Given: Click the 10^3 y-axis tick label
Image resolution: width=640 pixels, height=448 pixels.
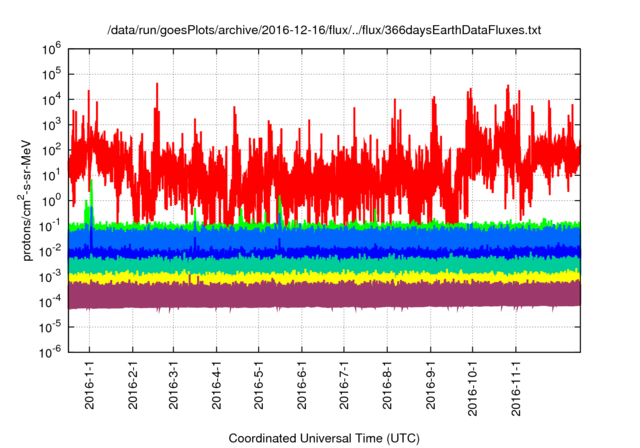Looking at the screenshot, I should click(51, 125).
